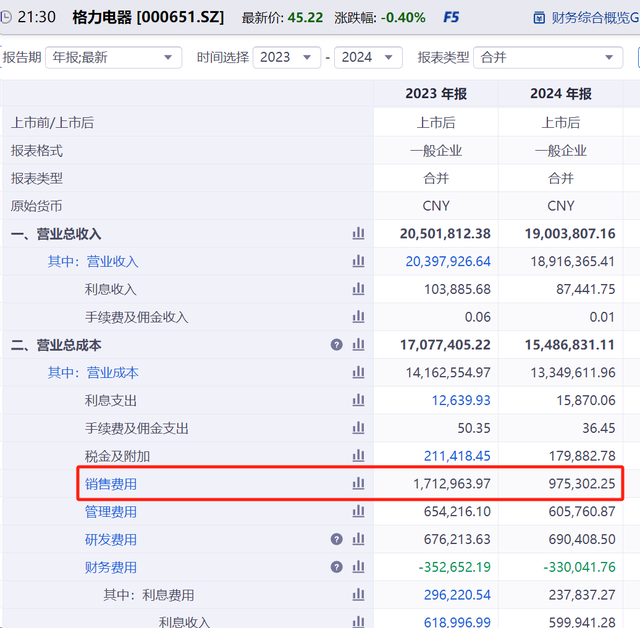
Task: Click 2024 管理费用 value 605,760.87
Action: click(x=582, y=512)
